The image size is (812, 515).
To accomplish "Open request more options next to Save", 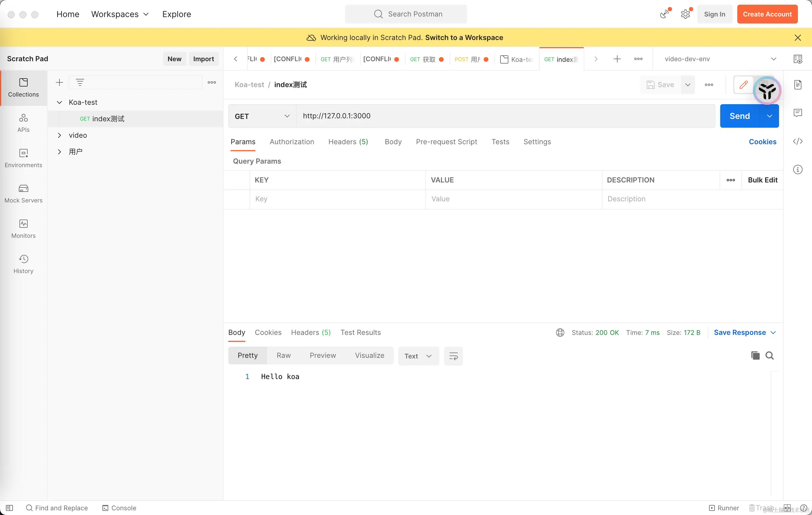I will (709, 85).
